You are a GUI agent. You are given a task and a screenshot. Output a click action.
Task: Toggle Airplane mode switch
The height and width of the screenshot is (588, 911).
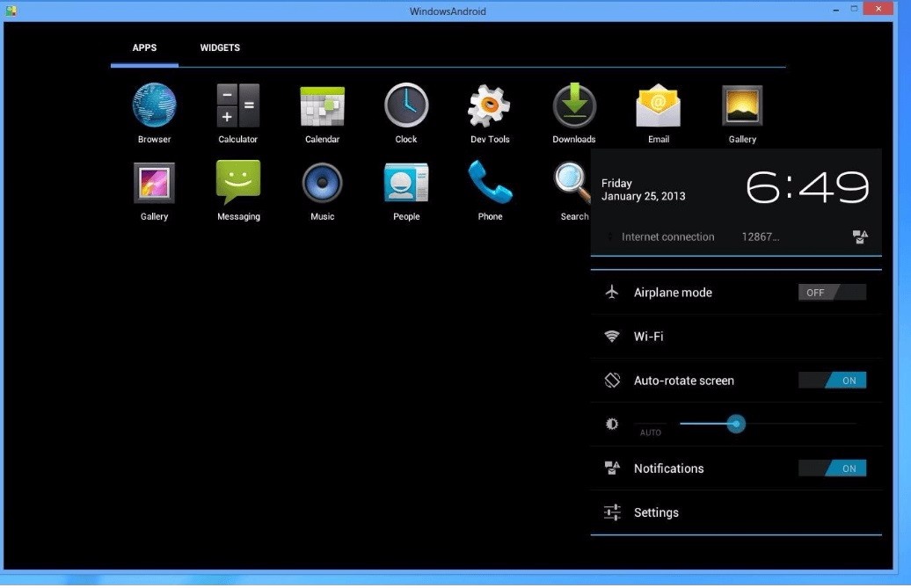(x=832, y=293)
